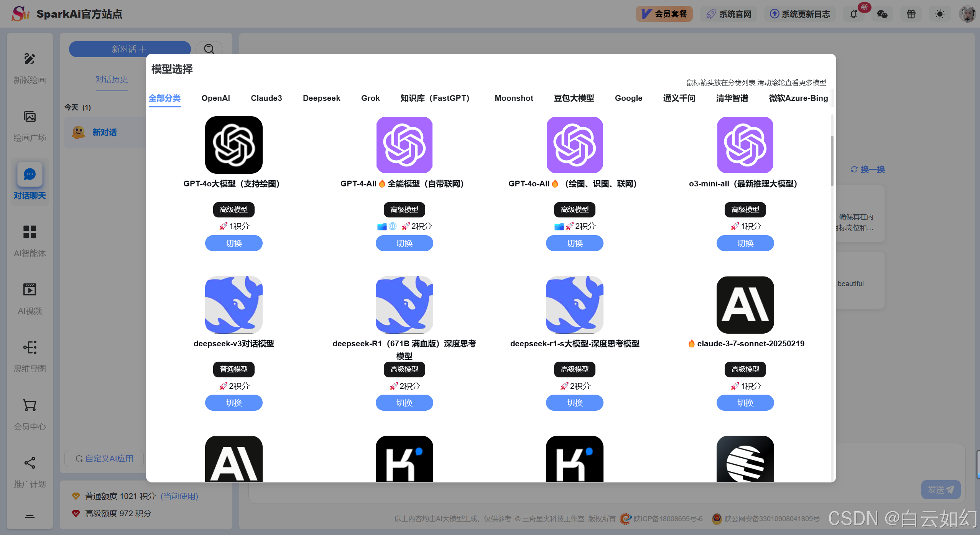Select the 豆包大模型 category tab
The image size is (980, 535).
pyautogui.click(x=574, y=98)
